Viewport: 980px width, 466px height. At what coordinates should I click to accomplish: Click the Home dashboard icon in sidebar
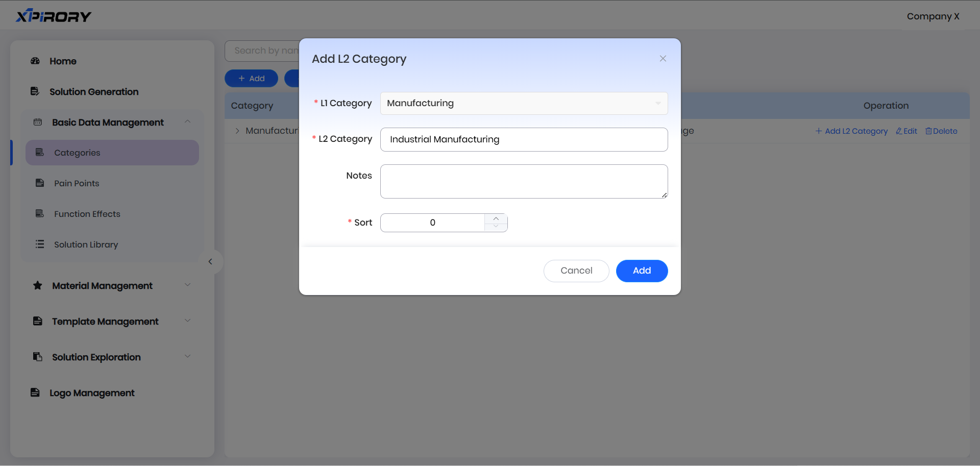35,61
